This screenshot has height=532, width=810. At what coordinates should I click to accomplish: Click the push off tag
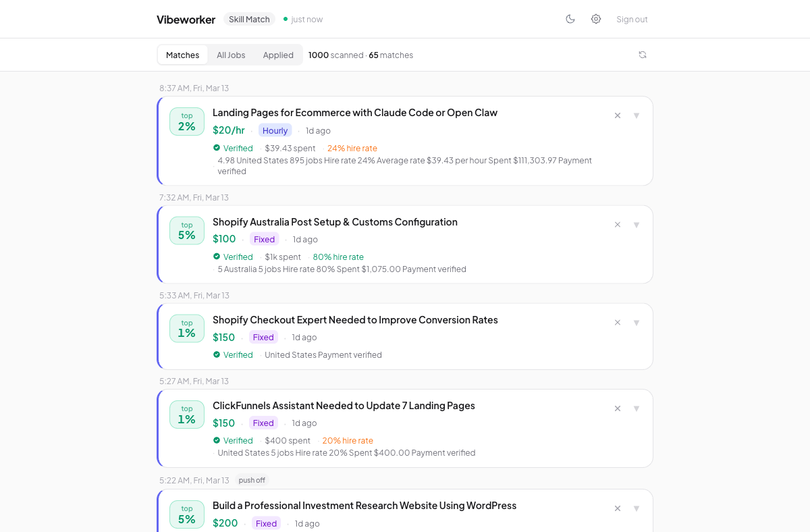pyautogui.click(x=252, y=480)
